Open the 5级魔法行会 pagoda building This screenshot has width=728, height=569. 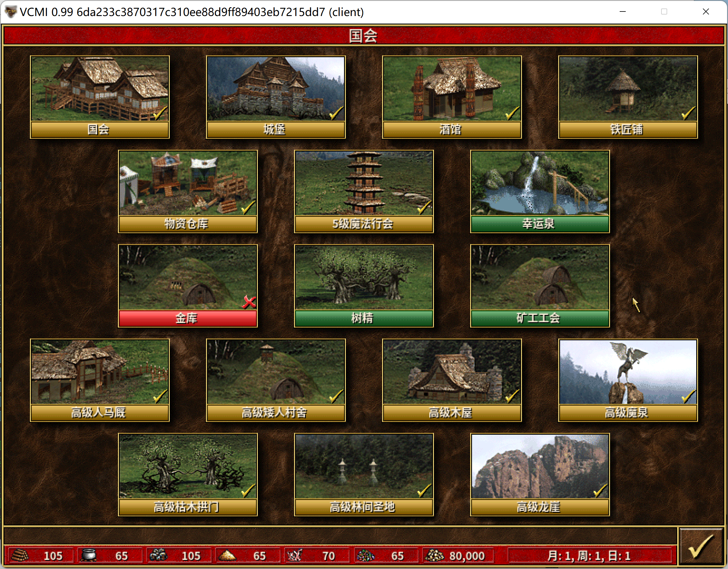[x=364, y=183]
